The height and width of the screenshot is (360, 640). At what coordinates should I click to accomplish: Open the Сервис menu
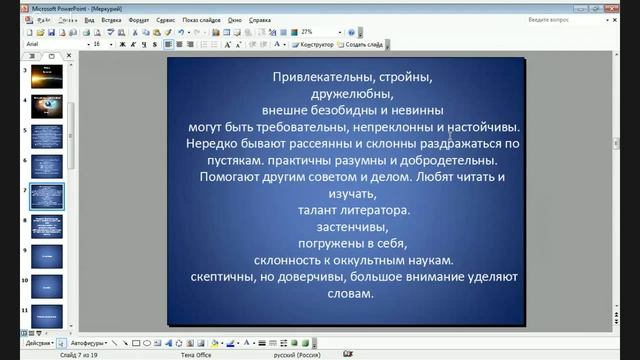pyautogui.click(x=165, y=20)
